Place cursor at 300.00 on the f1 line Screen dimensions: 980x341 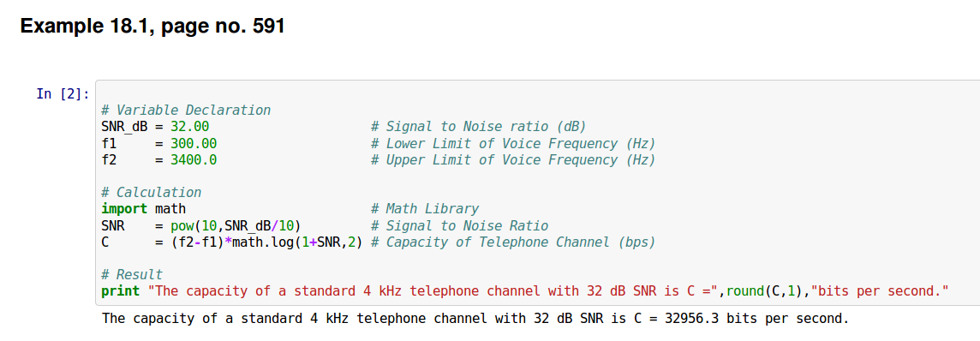click(x=193, y=144)
